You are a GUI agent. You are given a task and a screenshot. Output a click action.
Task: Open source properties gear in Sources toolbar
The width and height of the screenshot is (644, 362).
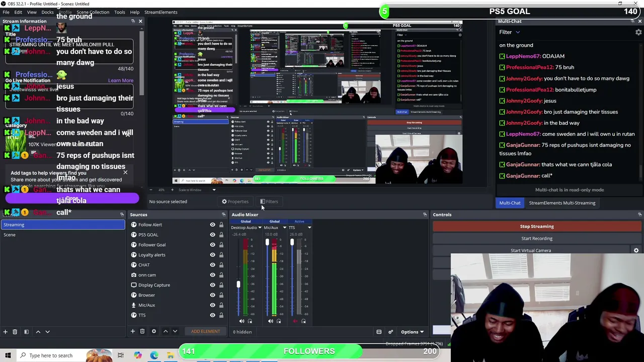[154, 331]
